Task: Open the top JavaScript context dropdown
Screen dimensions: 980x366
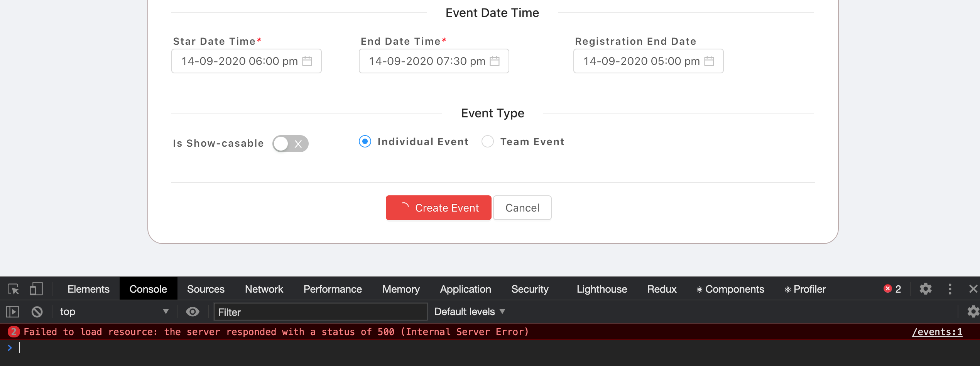Action: point(114,312)
